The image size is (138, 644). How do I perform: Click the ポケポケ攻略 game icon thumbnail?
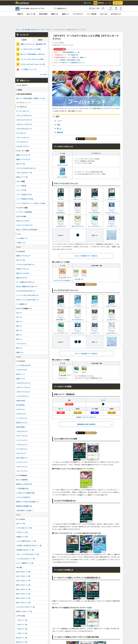[x=17, y=8]
